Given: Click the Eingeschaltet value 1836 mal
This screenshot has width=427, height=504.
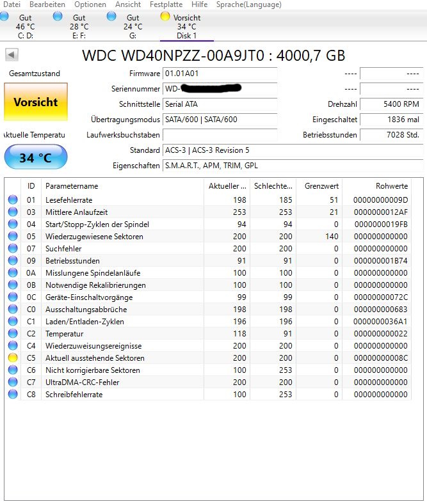Looking at the screenshot, I should [x=391, y=120].
